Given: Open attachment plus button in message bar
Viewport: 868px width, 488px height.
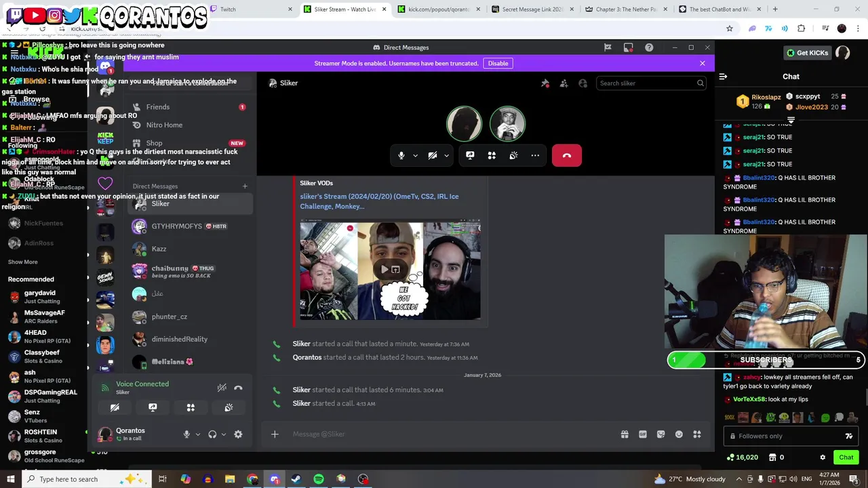Looking at the screenshot, I should pyautogui.click(x=275, y=434).
